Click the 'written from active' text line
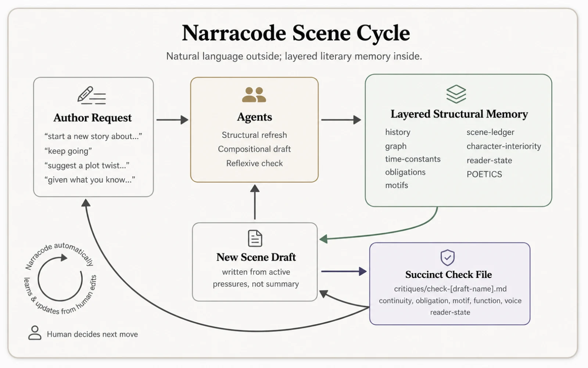The width and height of the screenshot is (588, 368). click(256, 272)
